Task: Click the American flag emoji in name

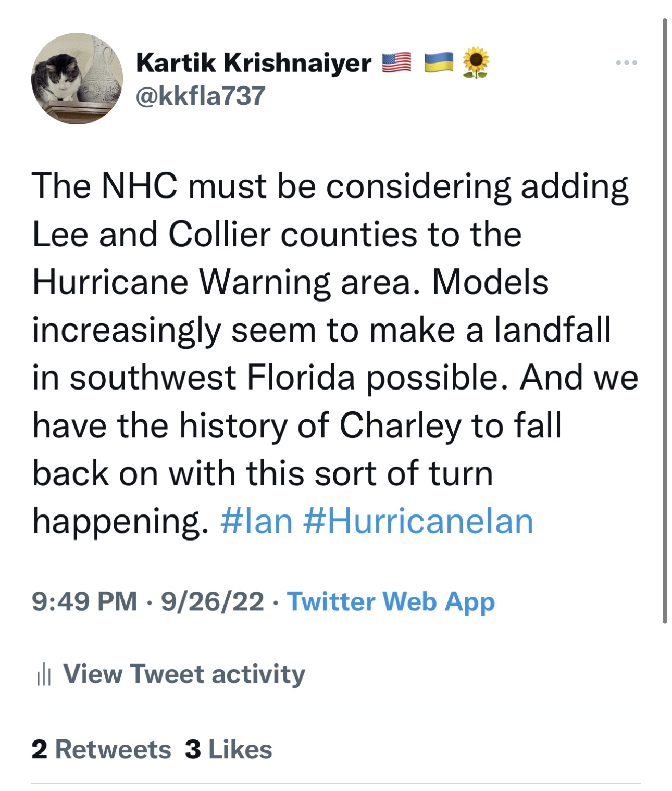Action: (x=397, y=63)
